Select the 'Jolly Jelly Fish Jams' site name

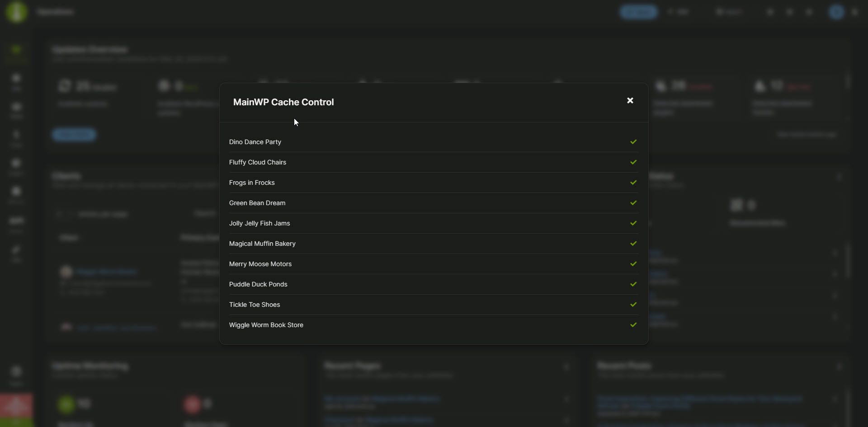(x=259, y=223)
